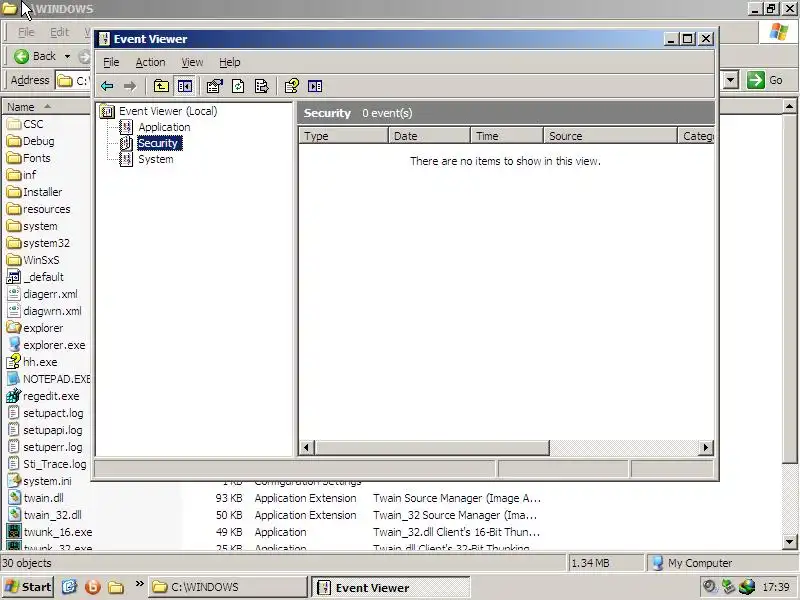
Task: Select the WinSxS folder
Action: click(x=41, y=260)
